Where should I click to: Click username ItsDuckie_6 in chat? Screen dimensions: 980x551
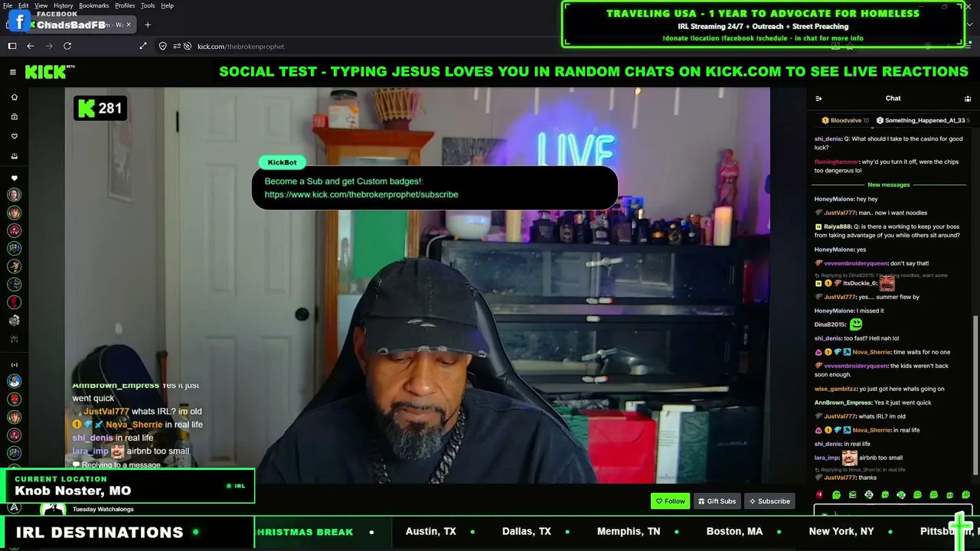(860, 283)
